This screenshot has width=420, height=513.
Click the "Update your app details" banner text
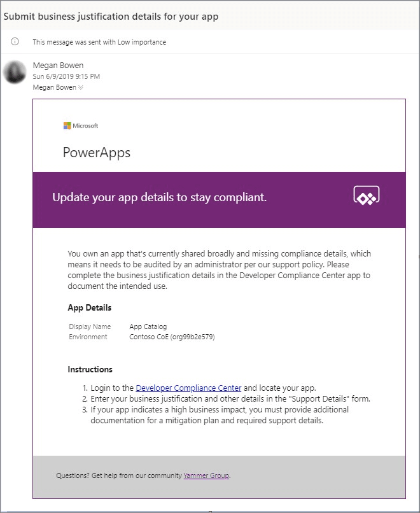159,197
